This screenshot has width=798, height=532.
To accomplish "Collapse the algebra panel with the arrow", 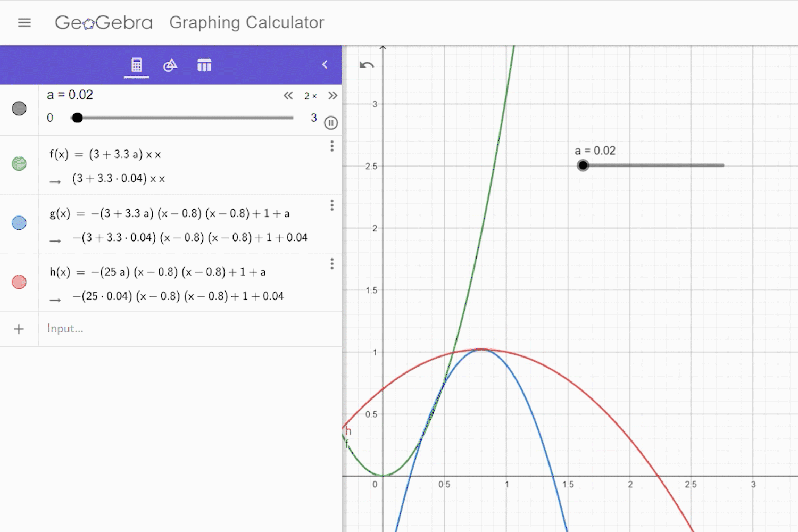I will pyautogui.click(x=325, y=64).
